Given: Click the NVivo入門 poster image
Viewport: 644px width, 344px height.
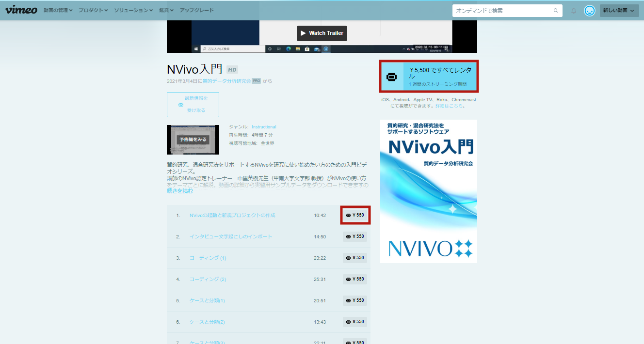Looking at the screenshot, I should tap(429, 191).
